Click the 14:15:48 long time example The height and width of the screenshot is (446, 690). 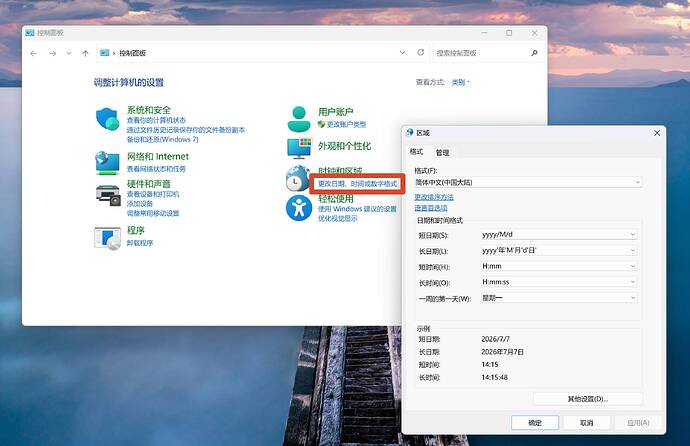click(x=495, y=377)
